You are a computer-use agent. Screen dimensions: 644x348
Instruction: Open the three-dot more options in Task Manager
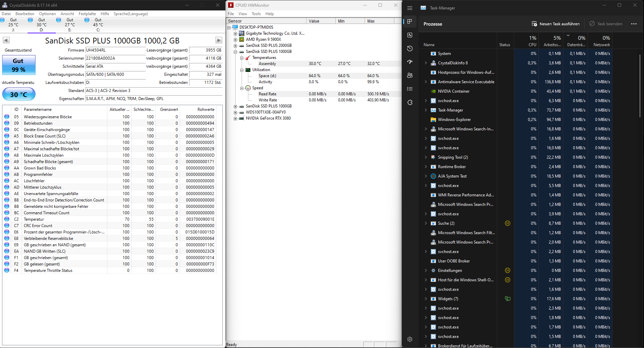tap(634, 24)
